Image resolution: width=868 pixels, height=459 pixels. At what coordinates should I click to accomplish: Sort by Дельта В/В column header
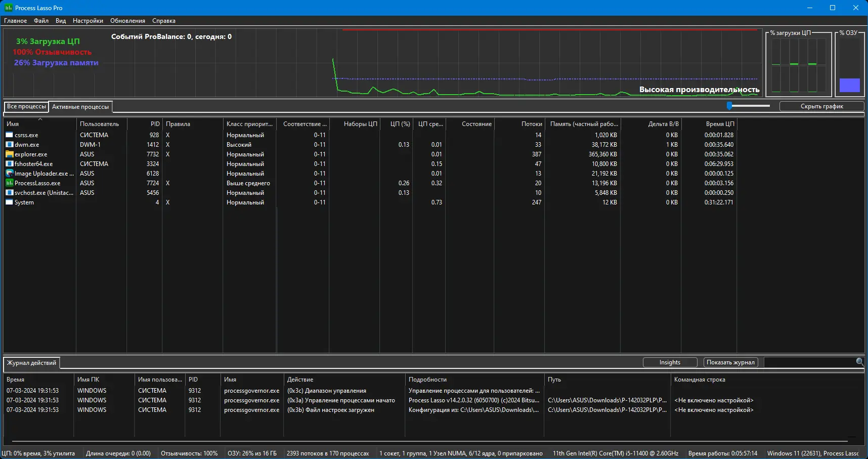[650, 124]
